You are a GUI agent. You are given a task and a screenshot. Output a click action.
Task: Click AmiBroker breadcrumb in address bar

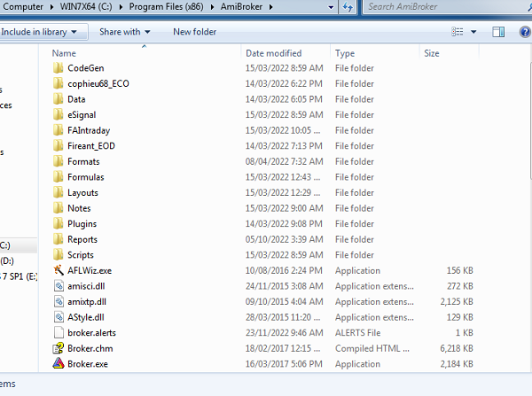click(241, 7)
